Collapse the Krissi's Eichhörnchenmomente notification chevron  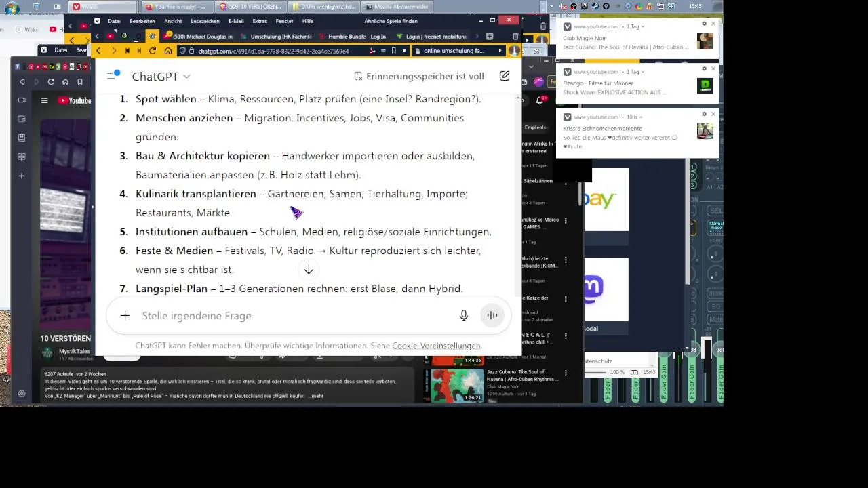point(642,117)
